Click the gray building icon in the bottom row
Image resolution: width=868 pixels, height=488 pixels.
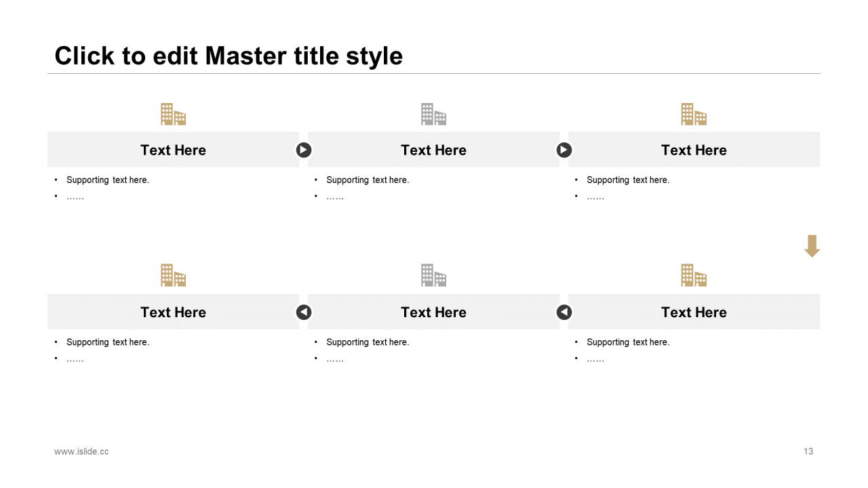[x=433, y=275]
